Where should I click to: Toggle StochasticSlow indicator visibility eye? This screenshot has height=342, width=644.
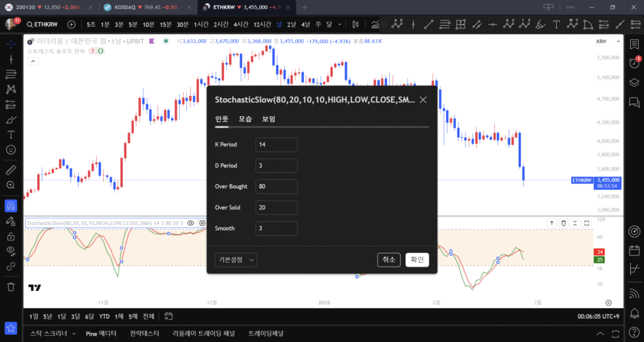pos(191,223)
